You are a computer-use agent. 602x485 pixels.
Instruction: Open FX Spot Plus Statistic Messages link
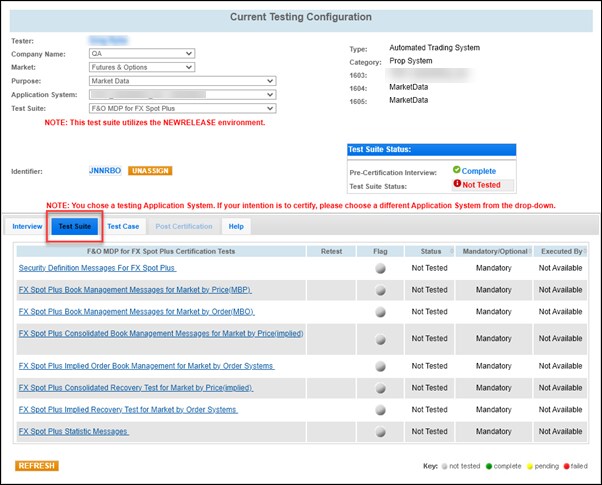(74, 432)
